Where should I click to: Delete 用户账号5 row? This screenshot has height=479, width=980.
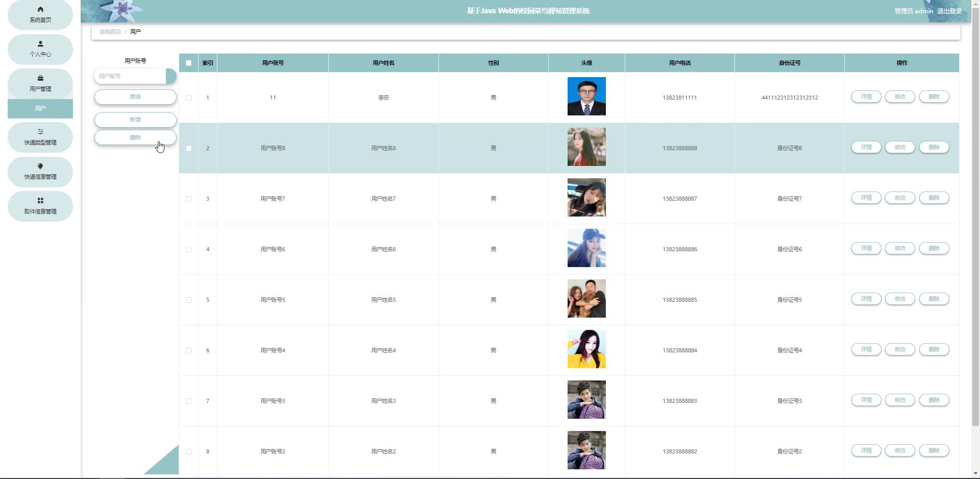pos(934,299)
